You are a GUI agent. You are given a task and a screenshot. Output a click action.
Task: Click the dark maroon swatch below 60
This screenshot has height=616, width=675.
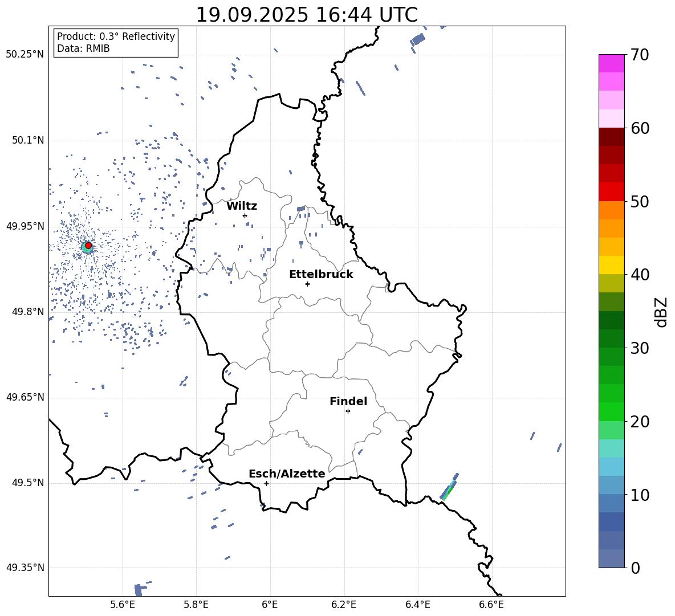click(x=611, y=137)
